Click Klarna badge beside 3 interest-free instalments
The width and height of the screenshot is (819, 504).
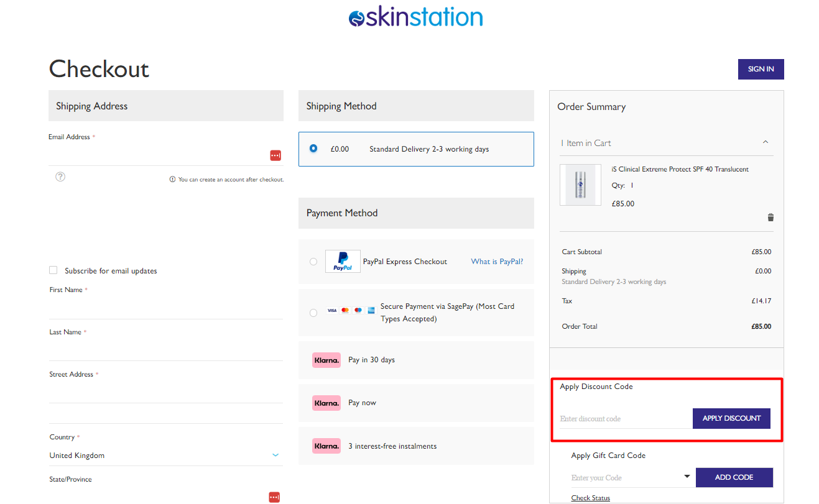(x=326, y=446)
